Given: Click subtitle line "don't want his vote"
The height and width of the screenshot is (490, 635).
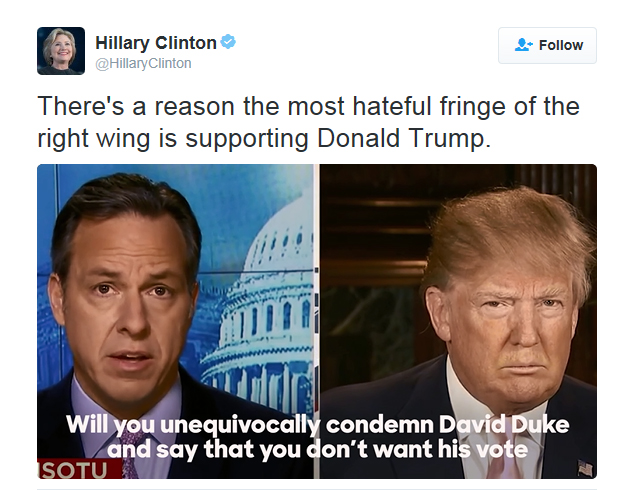Looking at the screenshot, I should 318,450.
